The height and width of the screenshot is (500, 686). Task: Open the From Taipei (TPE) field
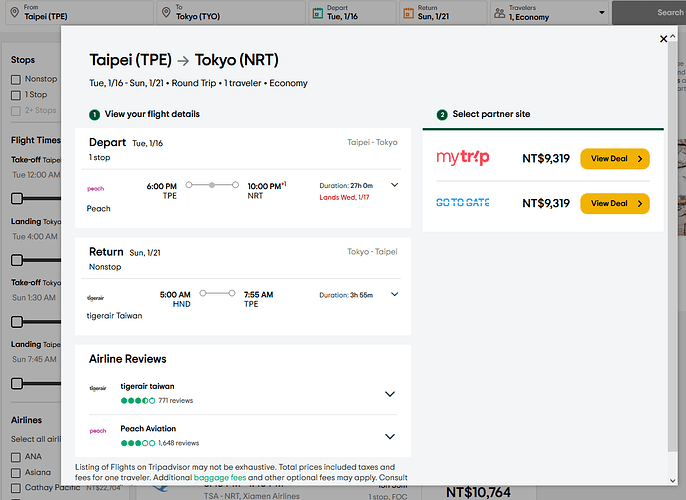80,12
